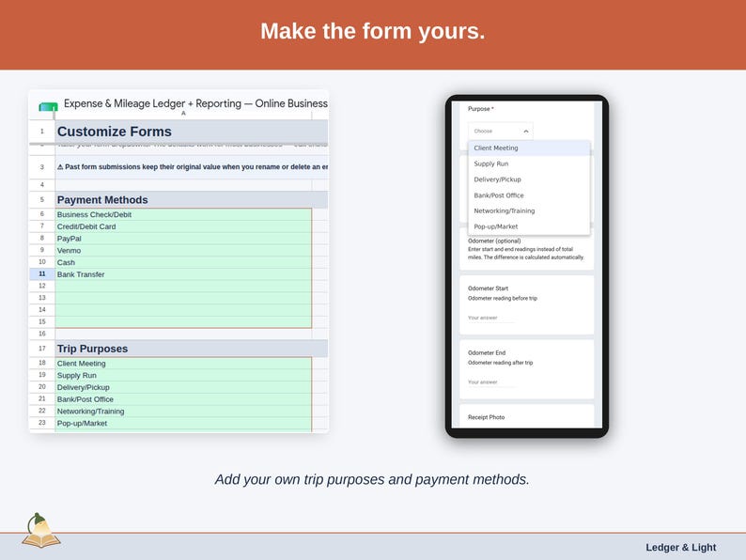
Task: Click the empty green cell in row 12
Action: [x=183, y=286]
